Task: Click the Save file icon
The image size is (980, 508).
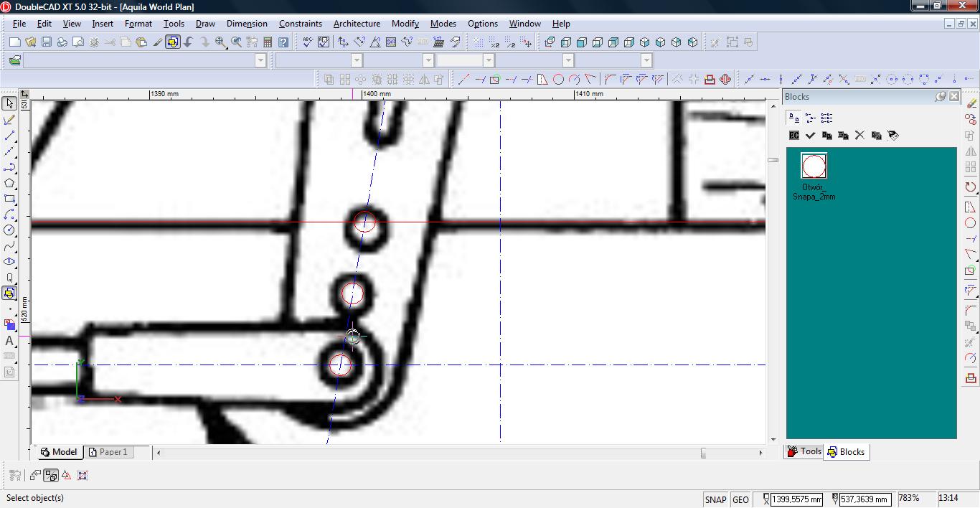Action: (46, 42)
